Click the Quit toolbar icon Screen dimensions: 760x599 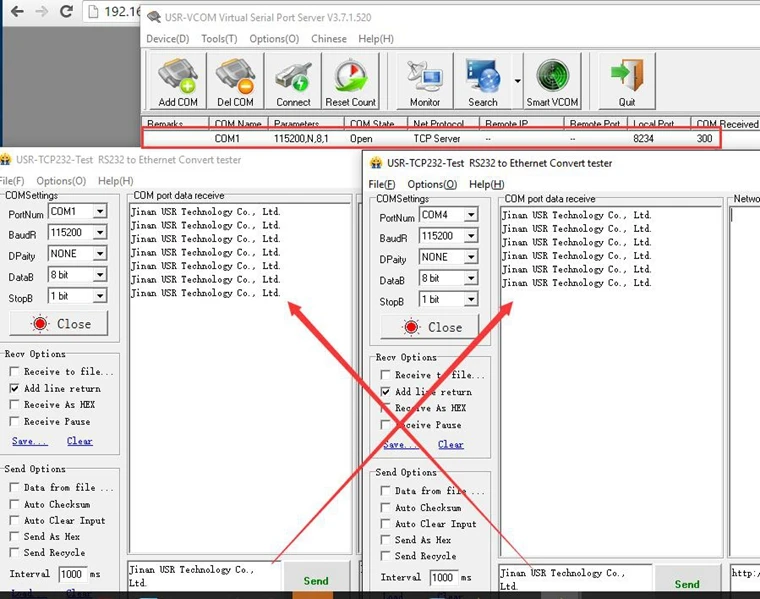pyautogui.click(x=627, y=81)
